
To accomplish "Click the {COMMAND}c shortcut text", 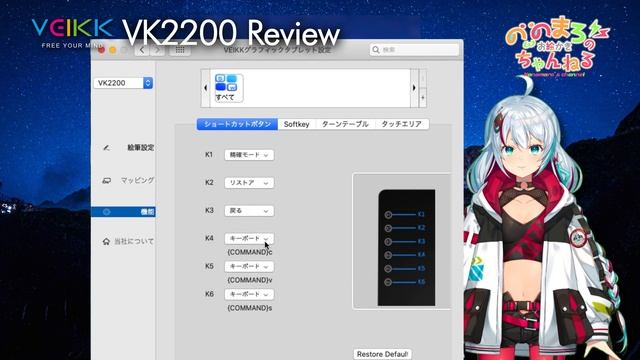I will pyautogui.click(x=250, y=252).
